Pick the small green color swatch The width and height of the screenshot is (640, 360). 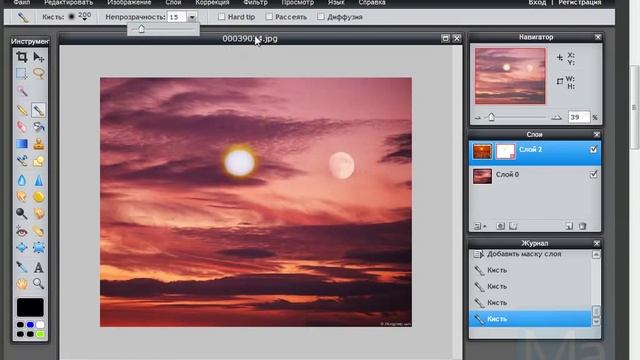40,334
